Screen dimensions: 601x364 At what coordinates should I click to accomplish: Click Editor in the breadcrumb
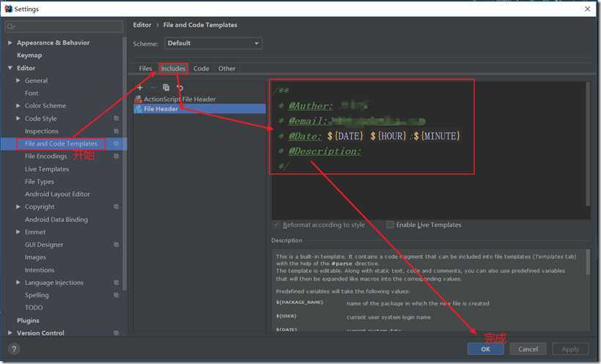coord(142,25)
